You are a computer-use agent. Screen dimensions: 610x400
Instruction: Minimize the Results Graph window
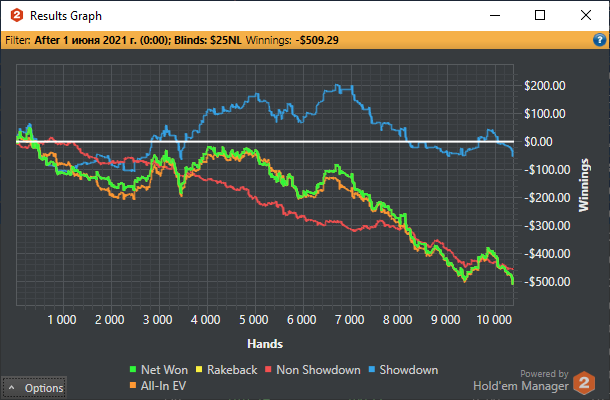tap(495, 16)
